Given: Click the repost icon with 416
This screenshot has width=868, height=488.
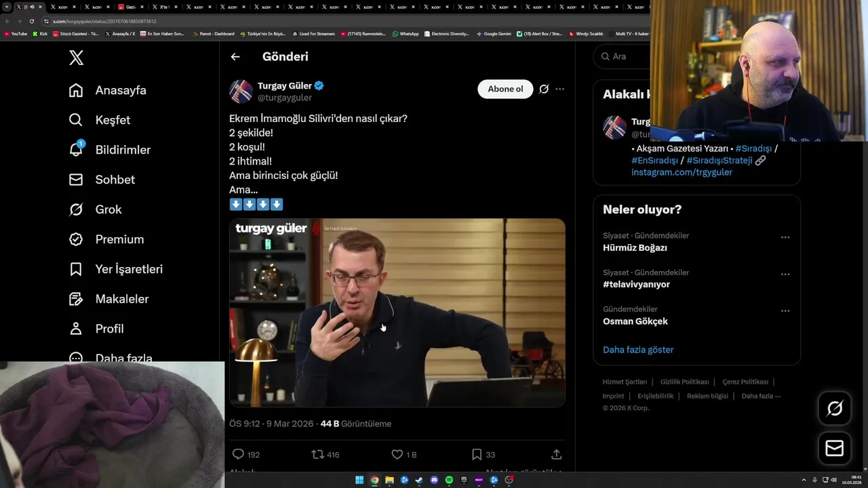Looking at the screenshot, I should [317, 454].
